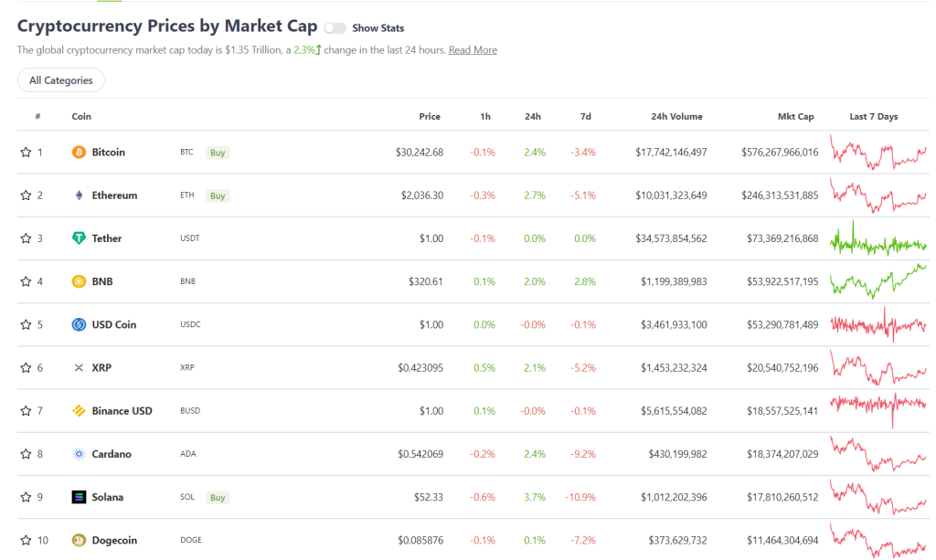
Task: Select Cardano's price $0.542069
Action: pos(420,454)
